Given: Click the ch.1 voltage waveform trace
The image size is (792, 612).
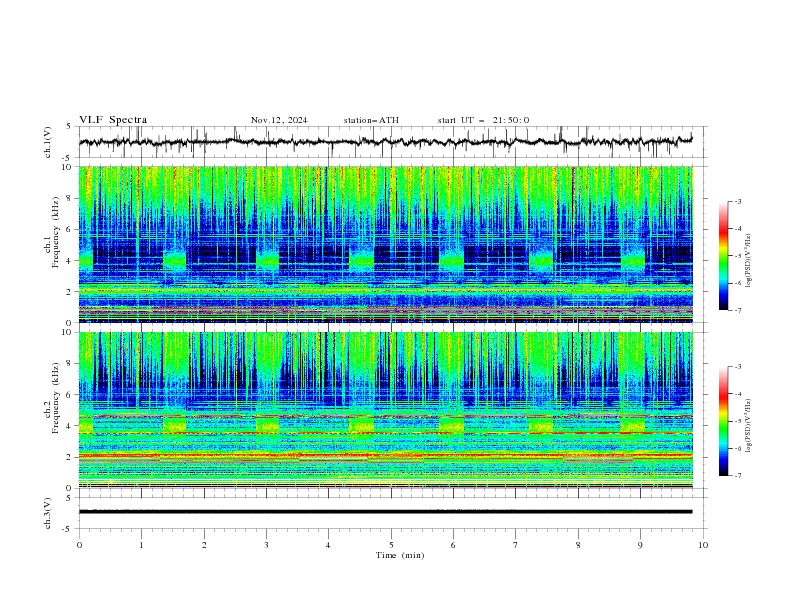Looking at the screenshot, I should click(385, 142).
